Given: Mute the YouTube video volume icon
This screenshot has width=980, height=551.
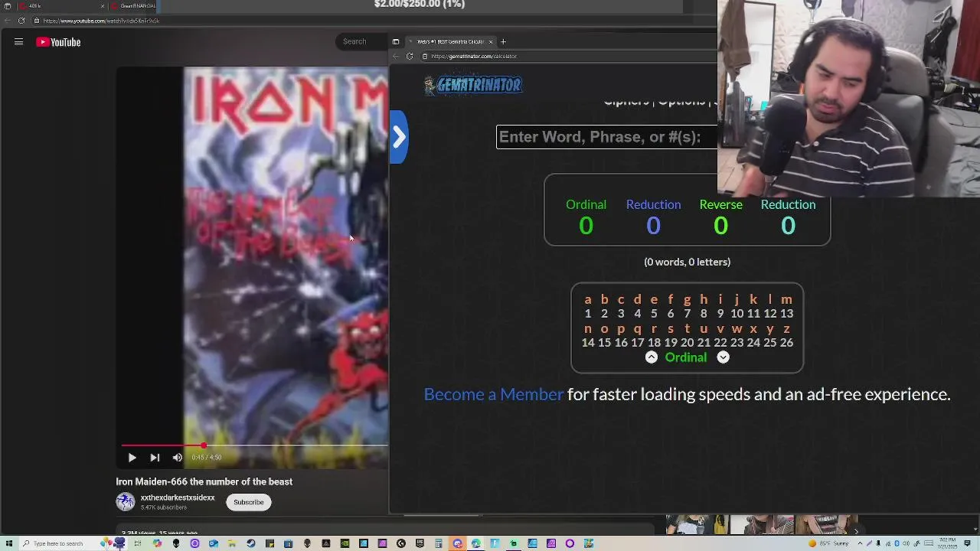Looking at the screenshot, I should 178,458.
